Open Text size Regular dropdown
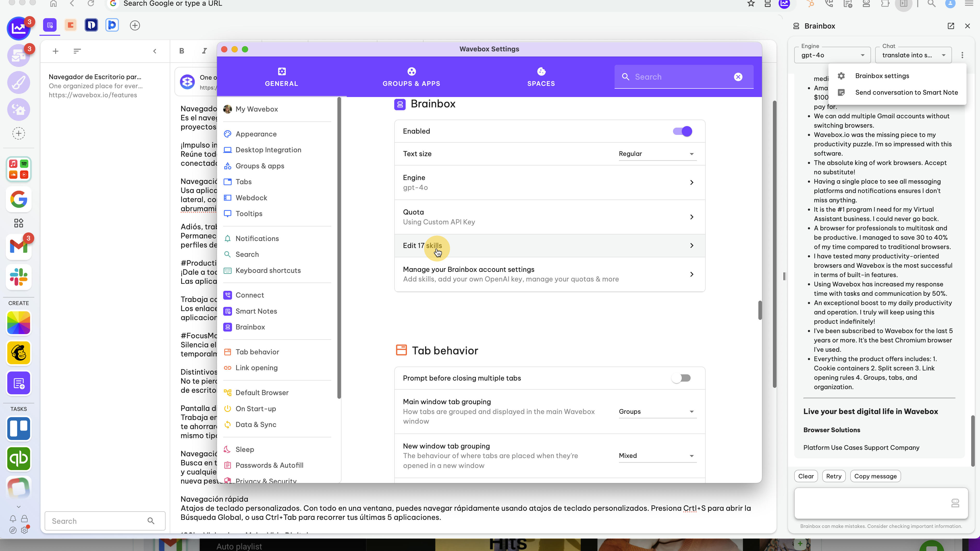The image size is (980, 551). (x=657, y=154)
